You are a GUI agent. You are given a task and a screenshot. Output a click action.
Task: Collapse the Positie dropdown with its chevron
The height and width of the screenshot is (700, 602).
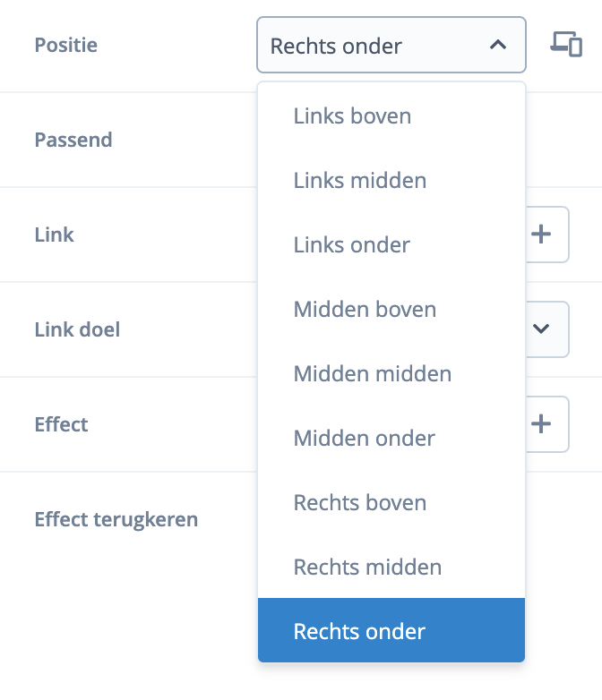click(499, 45)
